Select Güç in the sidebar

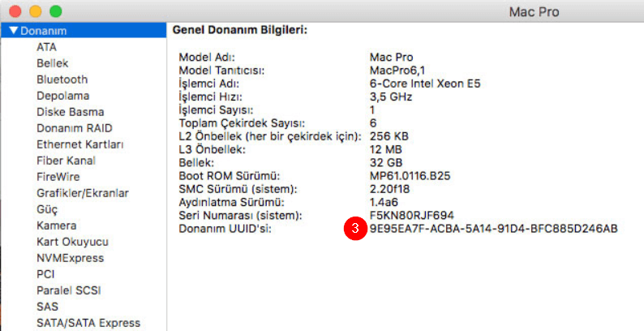coord(47,209)
